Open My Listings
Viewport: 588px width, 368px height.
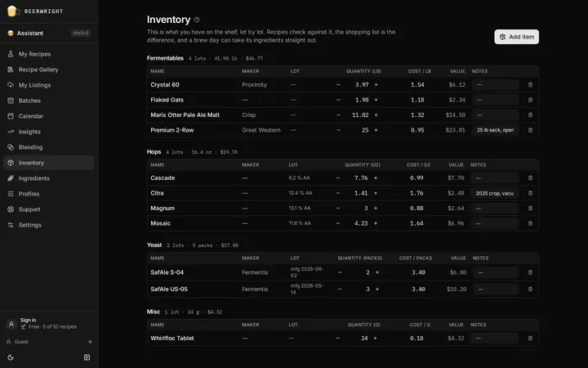pos(49,85)
